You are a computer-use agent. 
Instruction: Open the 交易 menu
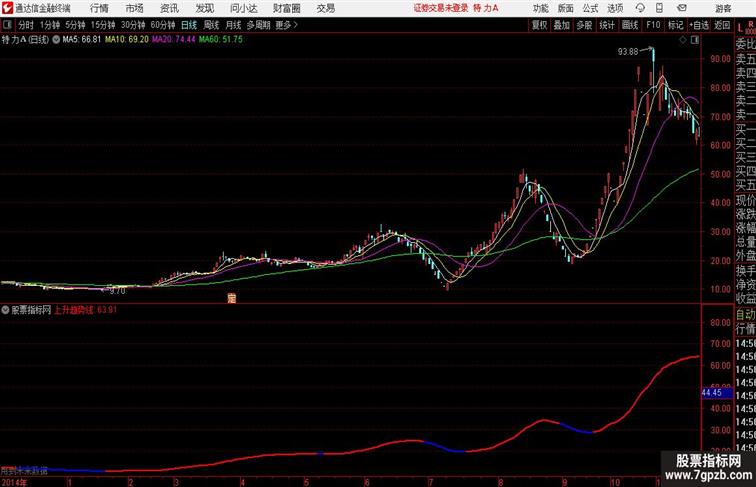pyautogui.click(x=326, y=8)
